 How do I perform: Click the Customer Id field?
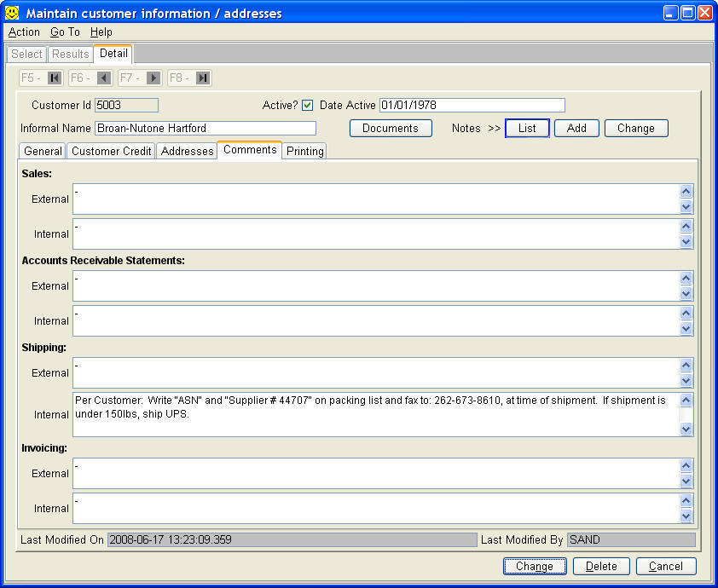(127, 106)
